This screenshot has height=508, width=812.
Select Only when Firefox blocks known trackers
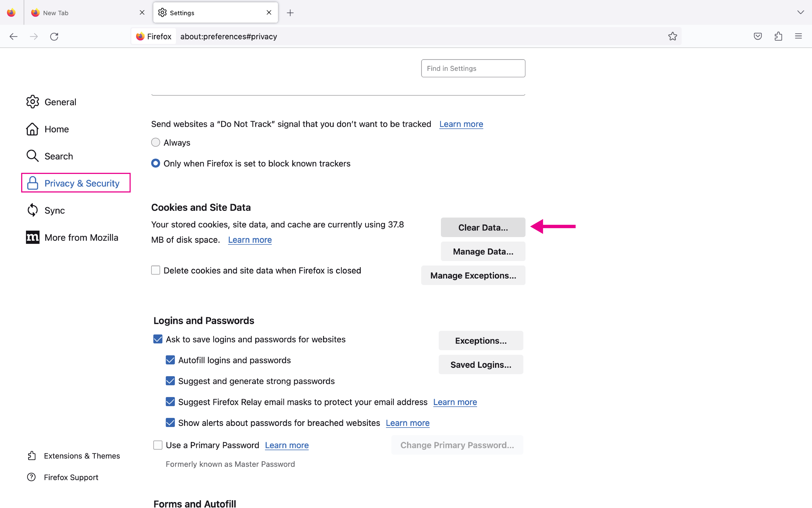[156, 163]
